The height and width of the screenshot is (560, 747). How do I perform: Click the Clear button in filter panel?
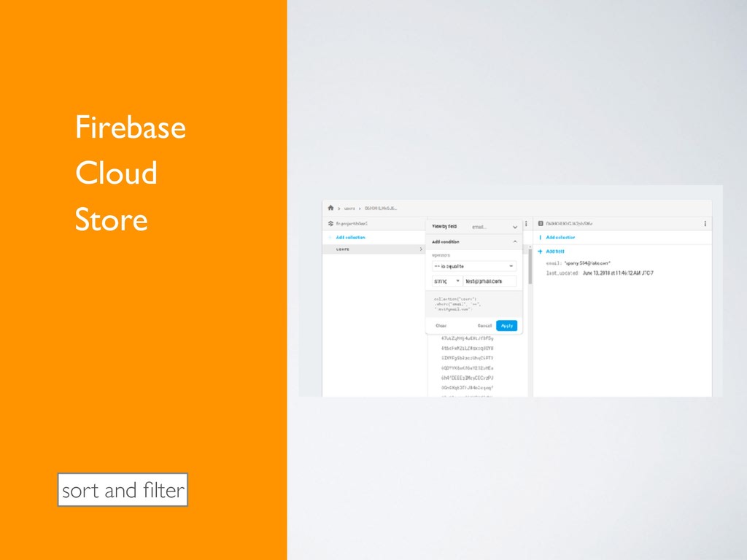[x=441, y=326]
